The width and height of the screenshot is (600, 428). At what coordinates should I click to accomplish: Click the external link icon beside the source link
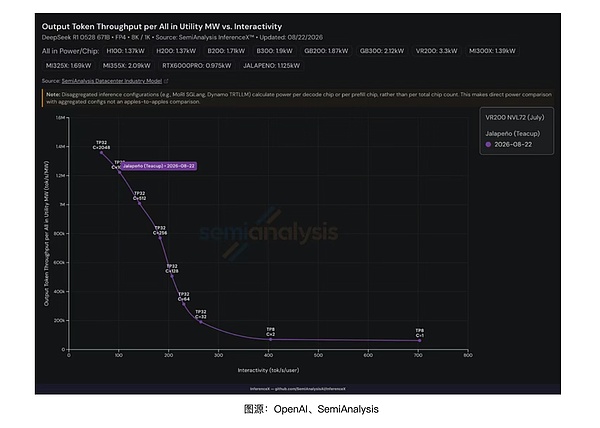tap(166, 81)
